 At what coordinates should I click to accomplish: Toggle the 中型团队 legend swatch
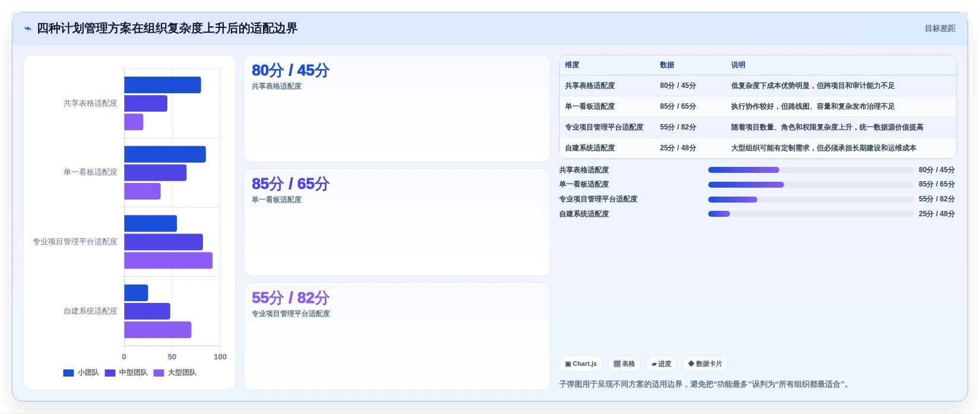(x=110, y=373)
